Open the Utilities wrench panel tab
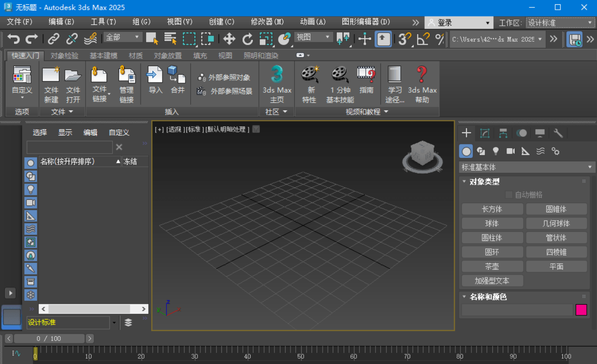The width and height of the screenshot is (597, 364). click(x=558, y=133)
